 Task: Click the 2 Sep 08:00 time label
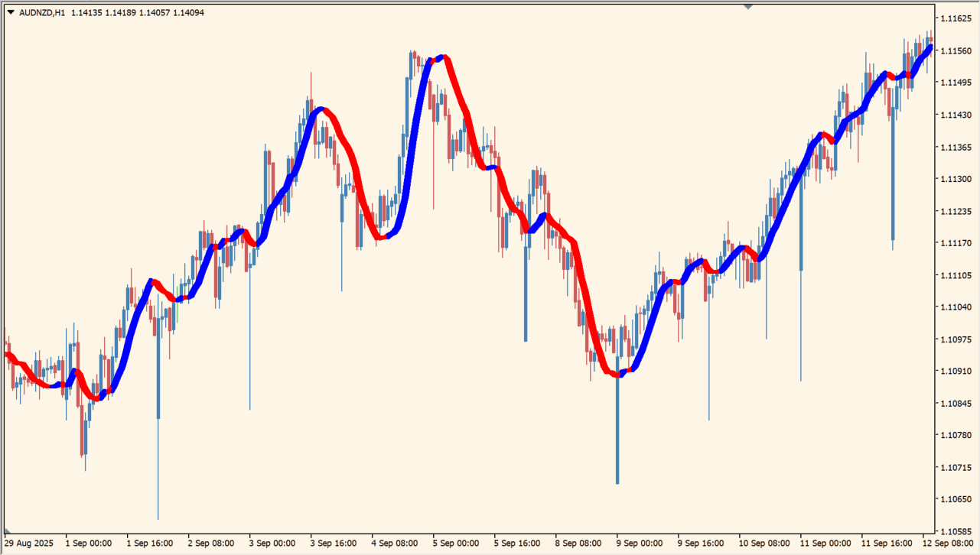click(x=211, y=544)
